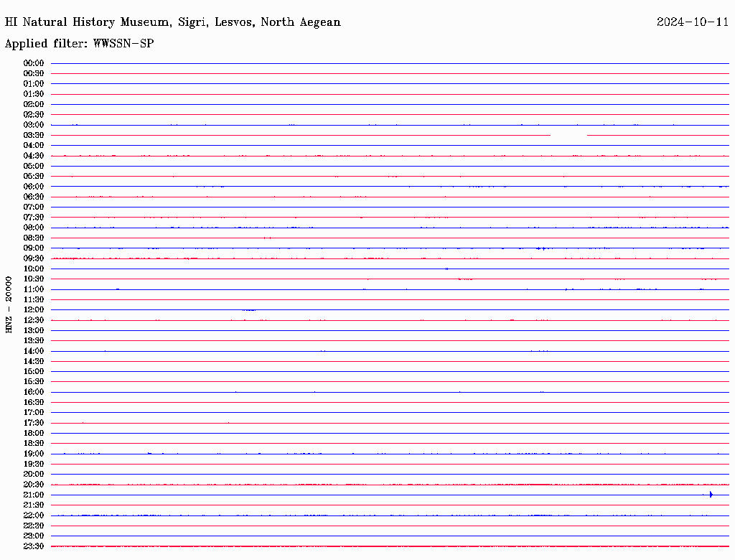Viewport: 735px width, 560px height.
Task: Click the 22:00 time label
Action: point(34,515)
